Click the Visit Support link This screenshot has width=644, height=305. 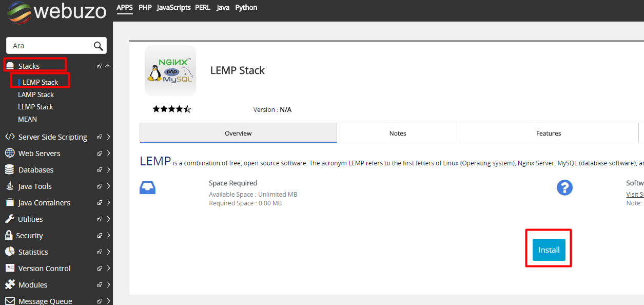pos(635,194)
